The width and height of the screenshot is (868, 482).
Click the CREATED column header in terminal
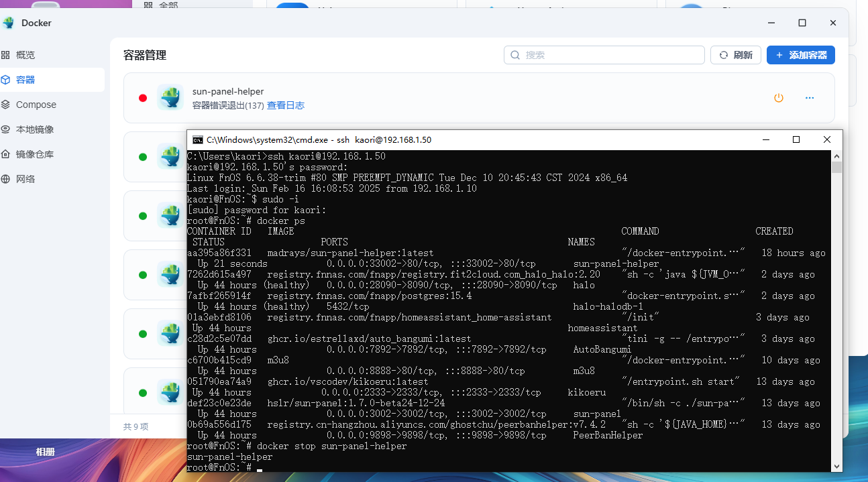pyautogui.click(x=774, y=231)
